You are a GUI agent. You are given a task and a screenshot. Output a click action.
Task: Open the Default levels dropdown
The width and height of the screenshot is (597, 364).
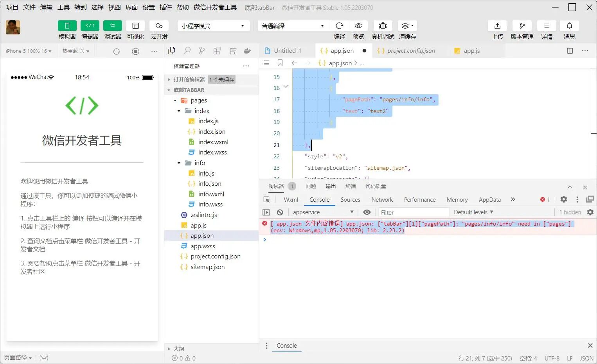point(473,212)
